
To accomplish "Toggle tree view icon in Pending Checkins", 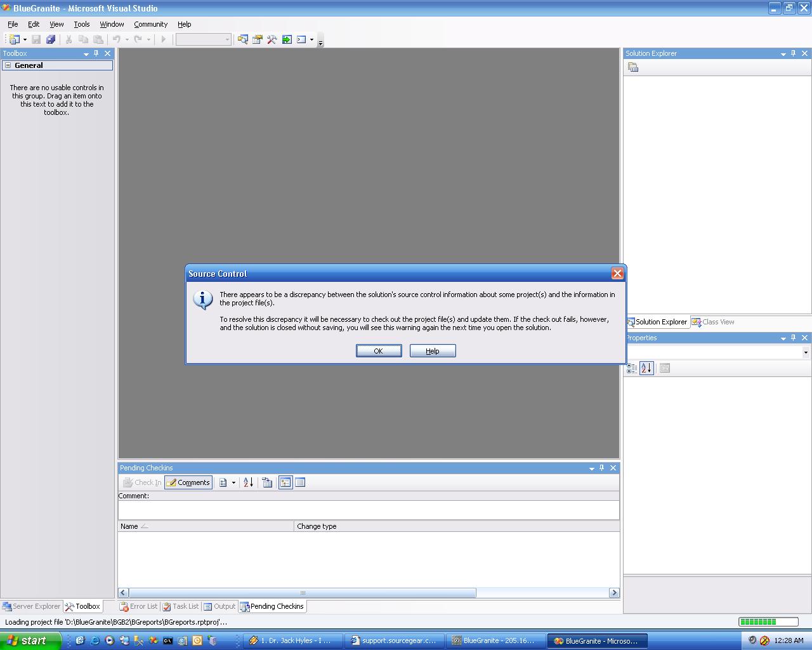I will point(285,482).
